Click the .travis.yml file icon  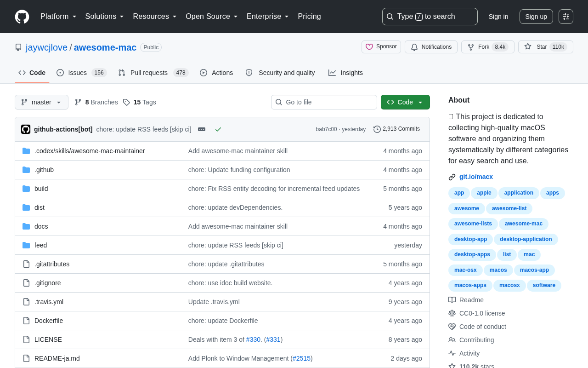(26, 302)
